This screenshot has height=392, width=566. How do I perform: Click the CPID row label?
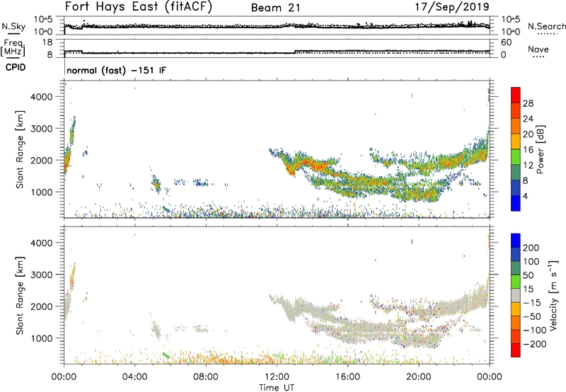(x=16, y=67)
